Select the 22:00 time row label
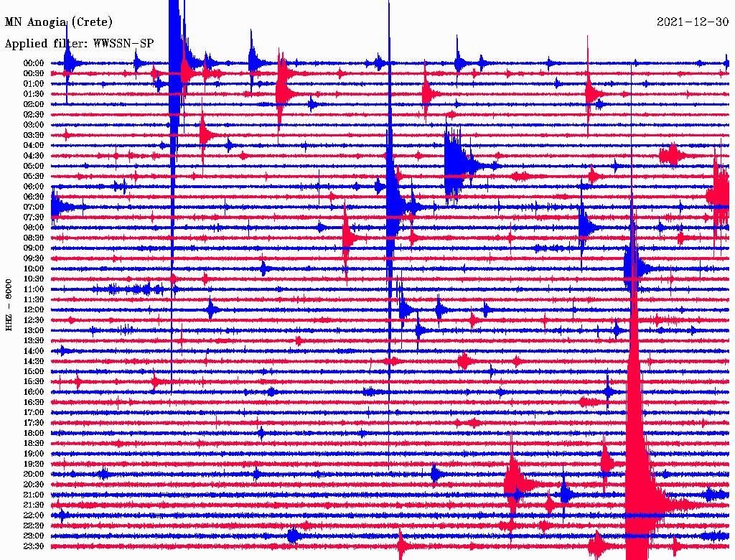The width and height of the screenshot is (735, 560). click(34, 515)
